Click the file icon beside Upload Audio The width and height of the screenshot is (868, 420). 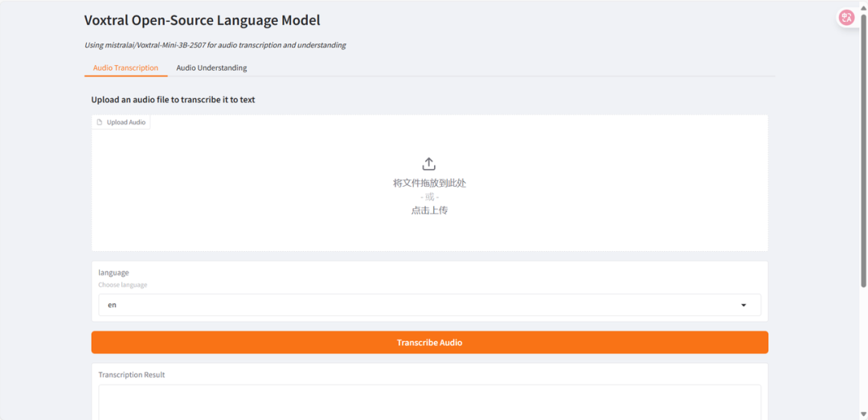pyautogui.click(x=100, y=122)
